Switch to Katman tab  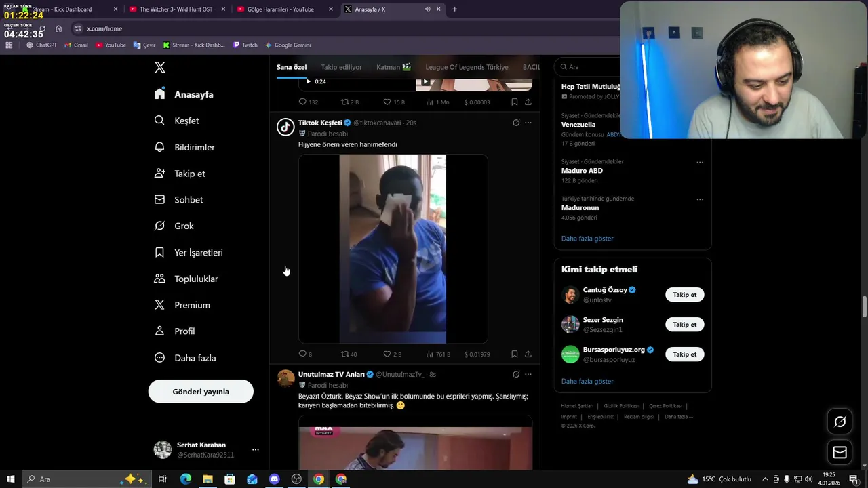click(393, 67)
